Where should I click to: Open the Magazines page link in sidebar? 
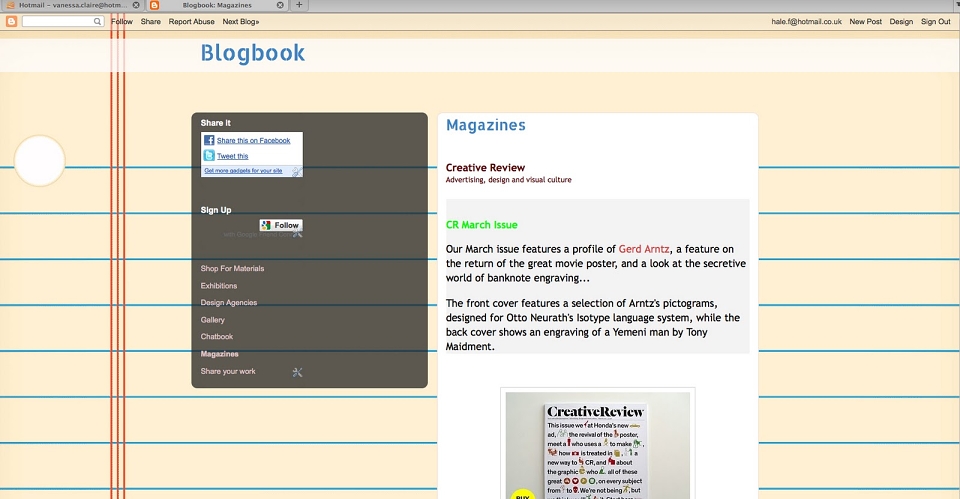[219, 354]
